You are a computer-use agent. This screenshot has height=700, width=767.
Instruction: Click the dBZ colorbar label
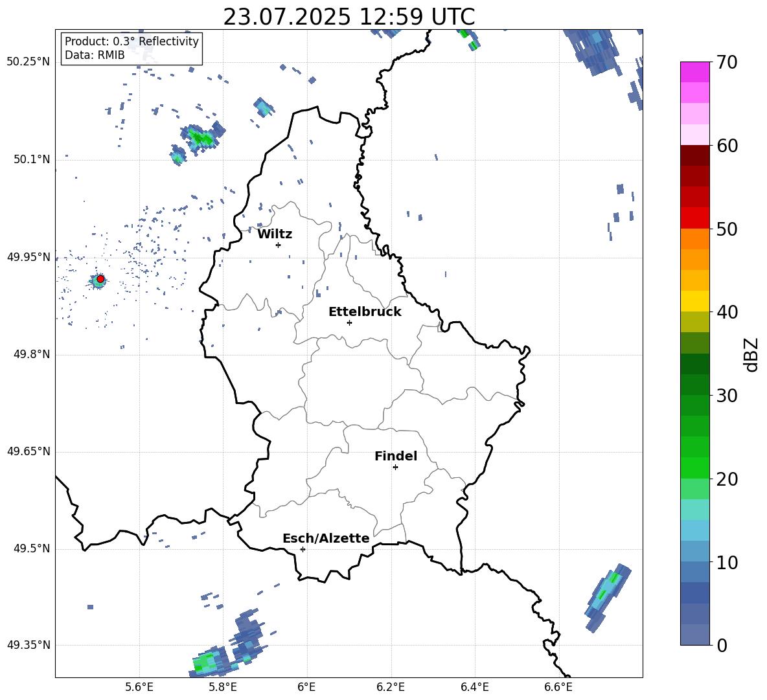coord(752,354)
